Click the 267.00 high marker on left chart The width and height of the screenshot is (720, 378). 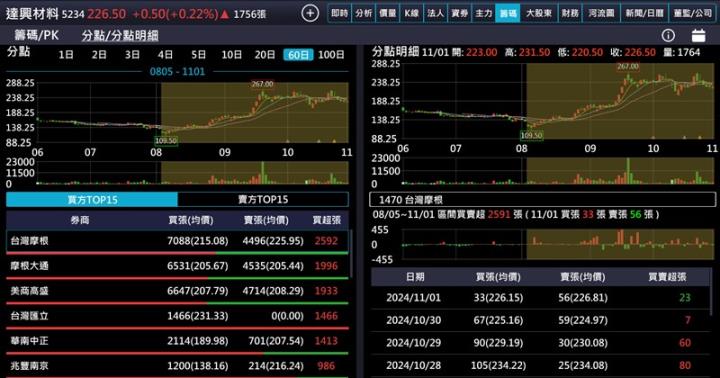262,84
